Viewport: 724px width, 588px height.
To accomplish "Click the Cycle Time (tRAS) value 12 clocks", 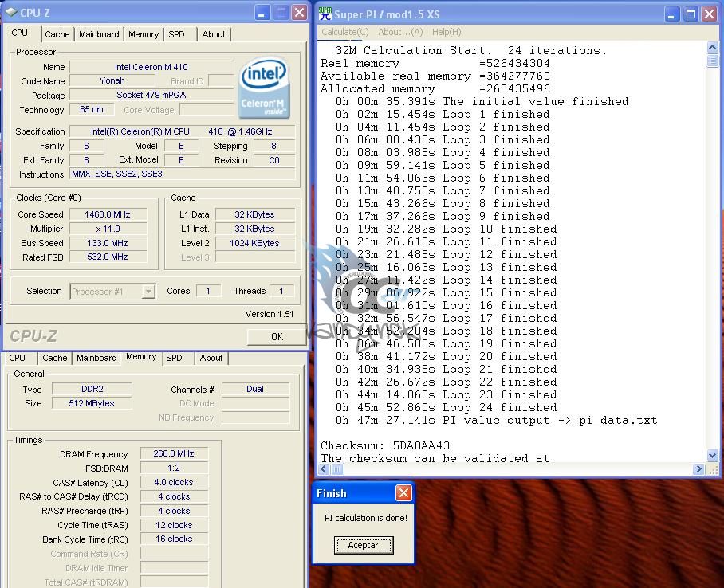I will 174,525.
